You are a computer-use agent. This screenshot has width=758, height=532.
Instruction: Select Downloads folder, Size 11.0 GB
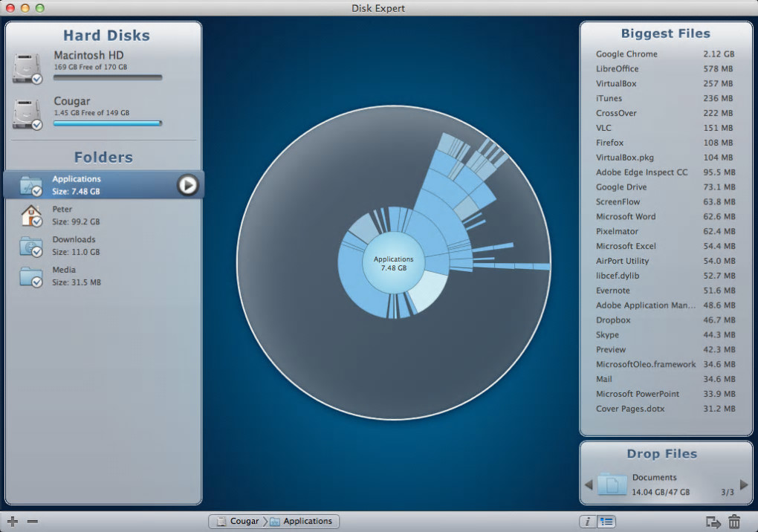tap(103, 246)
